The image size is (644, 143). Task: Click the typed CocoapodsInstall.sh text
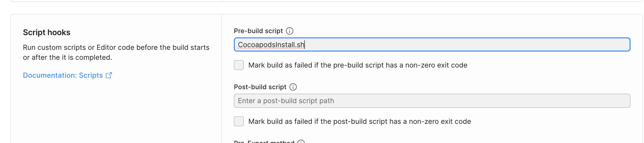tap(271, 45)
